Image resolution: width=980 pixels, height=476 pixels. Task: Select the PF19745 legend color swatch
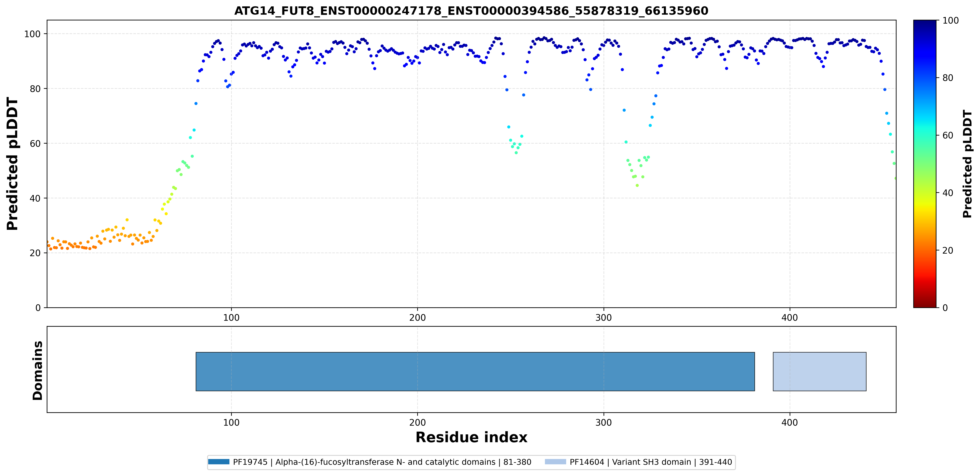(x=219, y=462)
